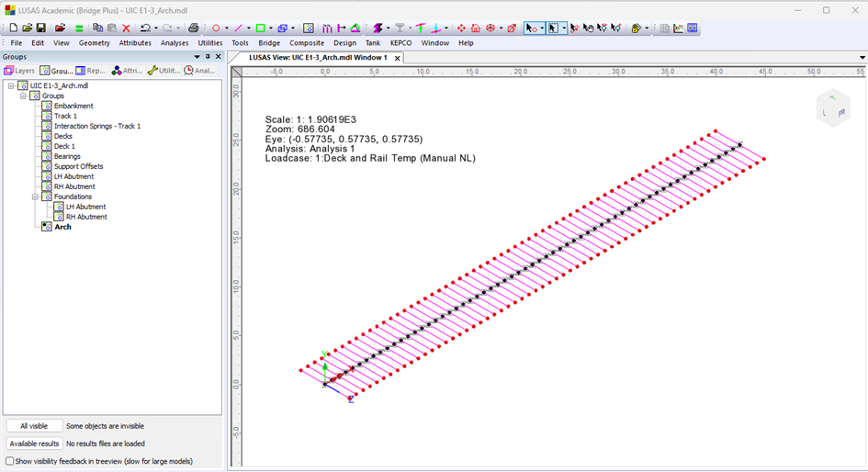The image size is (868, 472).
Task: Collapse the Groups tree node
Action: coord(24,96)
